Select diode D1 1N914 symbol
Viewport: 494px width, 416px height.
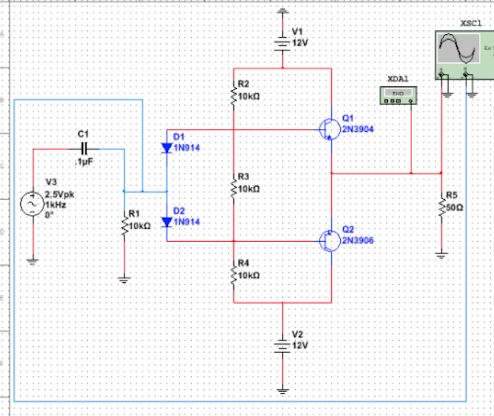coord(167,148)
